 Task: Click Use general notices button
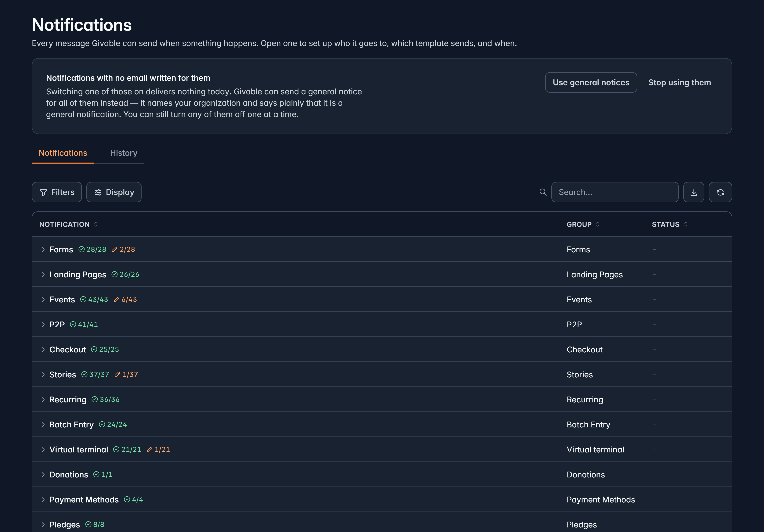coord(591,83)
